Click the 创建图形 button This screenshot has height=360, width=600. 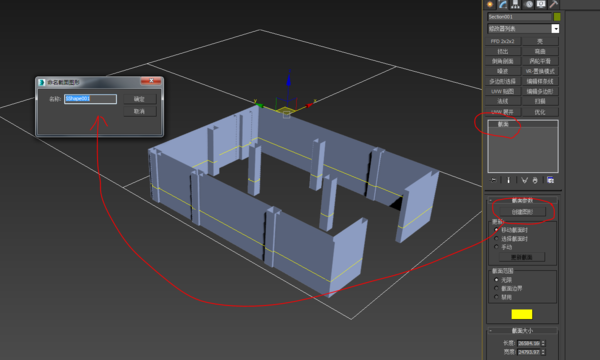[522, 212]
